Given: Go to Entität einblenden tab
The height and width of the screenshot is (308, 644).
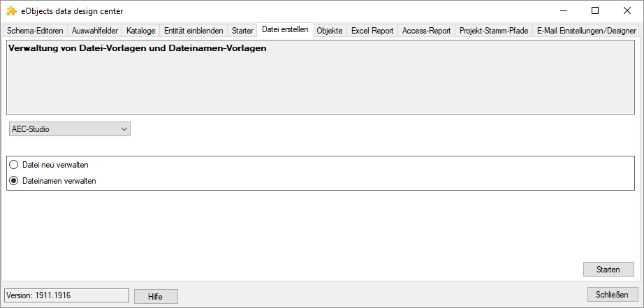Looking at the screenshot, I should coord(193,31).
